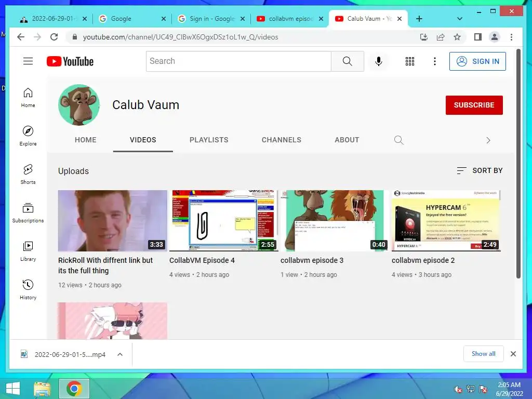
Task: Expand tab search dropdown arrow
Action: point(460,19)
